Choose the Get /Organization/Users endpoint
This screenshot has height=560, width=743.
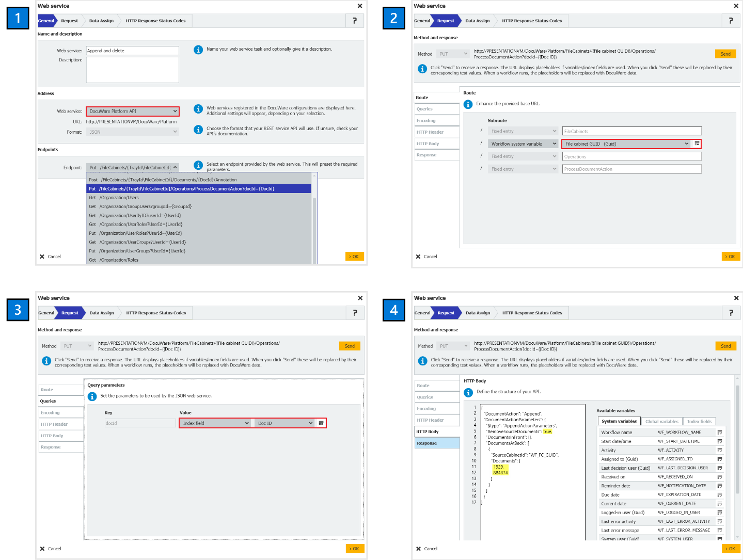click(x=199, y=198)
